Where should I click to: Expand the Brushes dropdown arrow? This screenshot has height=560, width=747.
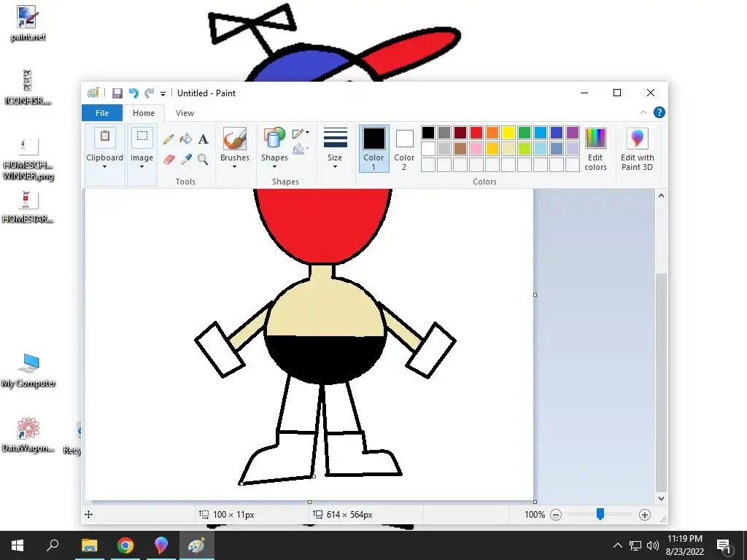pyautogui.click(x=234, y=167)
